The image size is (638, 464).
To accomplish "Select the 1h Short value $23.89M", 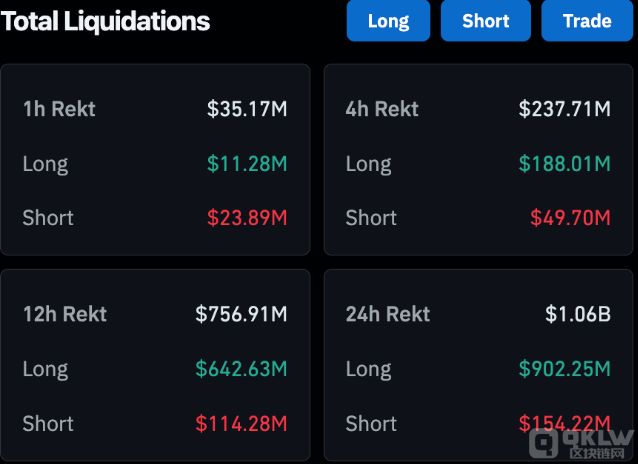I will pos(247,218).
